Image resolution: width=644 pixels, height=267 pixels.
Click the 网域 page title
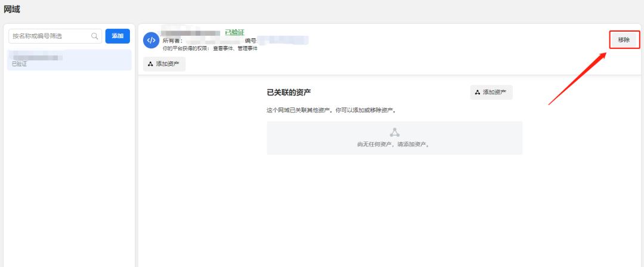[x=12, y=9]
